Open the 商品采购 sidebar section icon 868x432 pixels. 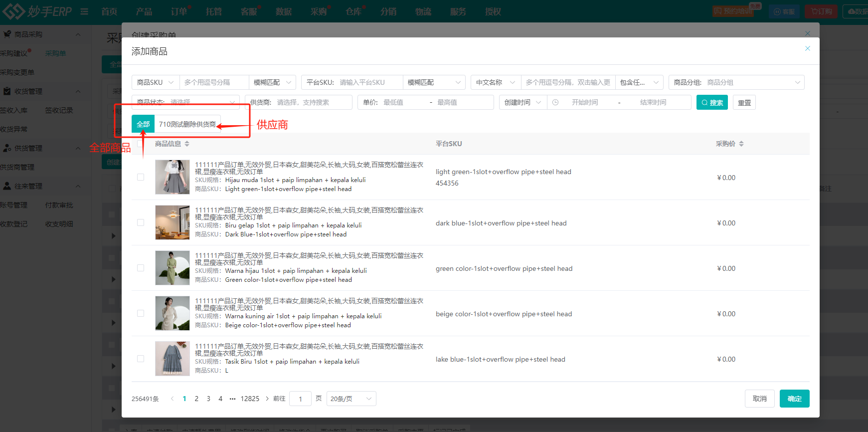coord(7,34)
